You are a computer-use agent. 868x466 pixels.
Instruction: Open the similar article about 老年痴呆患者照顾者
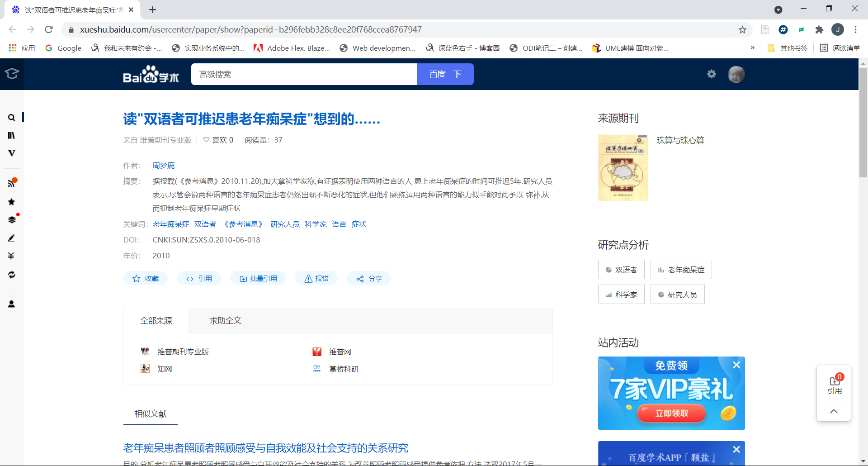pos(266,448)
